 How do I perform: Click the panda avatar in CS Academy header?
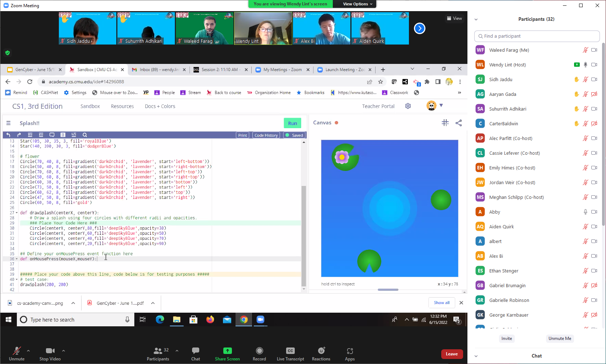431,106
